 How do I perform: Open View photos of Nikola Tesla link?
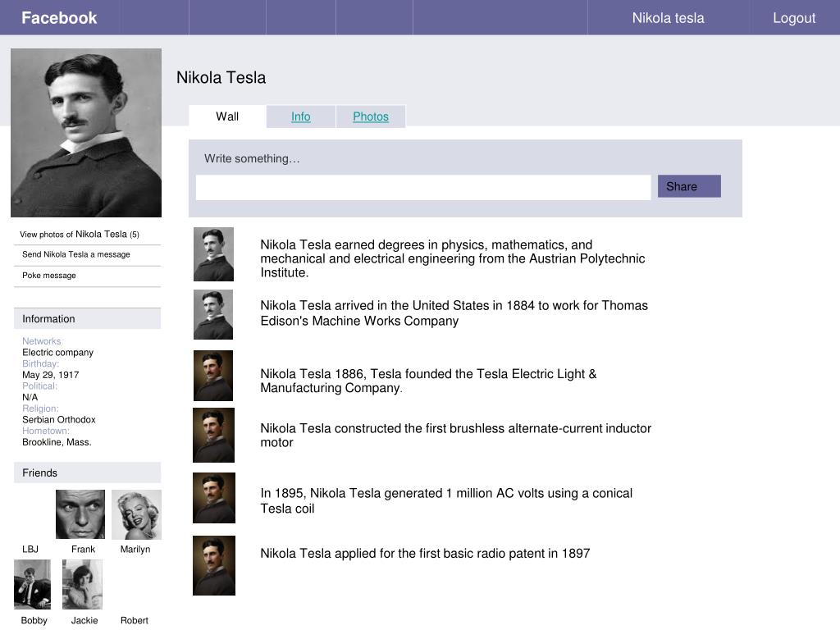(80, 234)
